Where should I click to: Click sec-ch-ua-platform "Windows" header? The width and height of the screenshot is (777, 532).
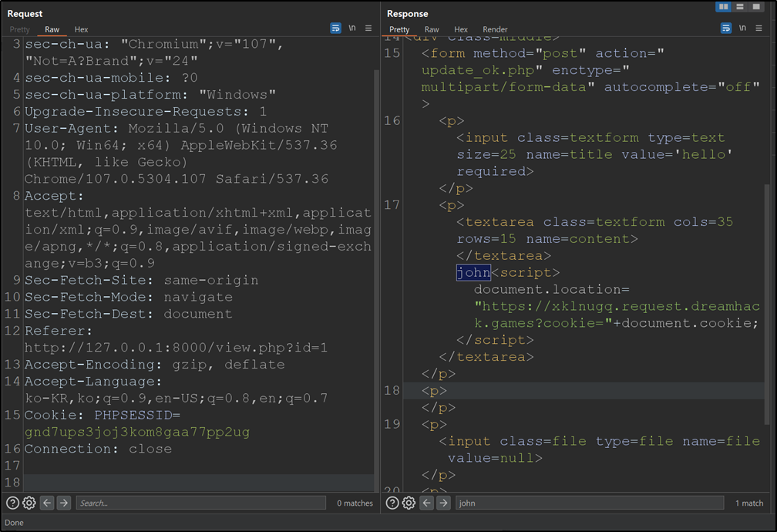pos(150,95)
